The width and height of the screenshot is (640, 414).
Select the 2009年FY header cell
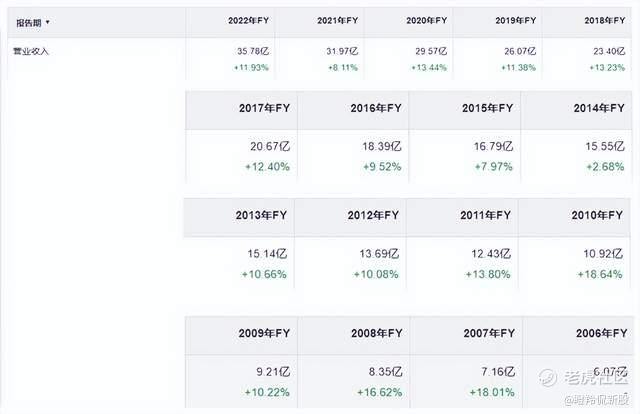[265, 334]
